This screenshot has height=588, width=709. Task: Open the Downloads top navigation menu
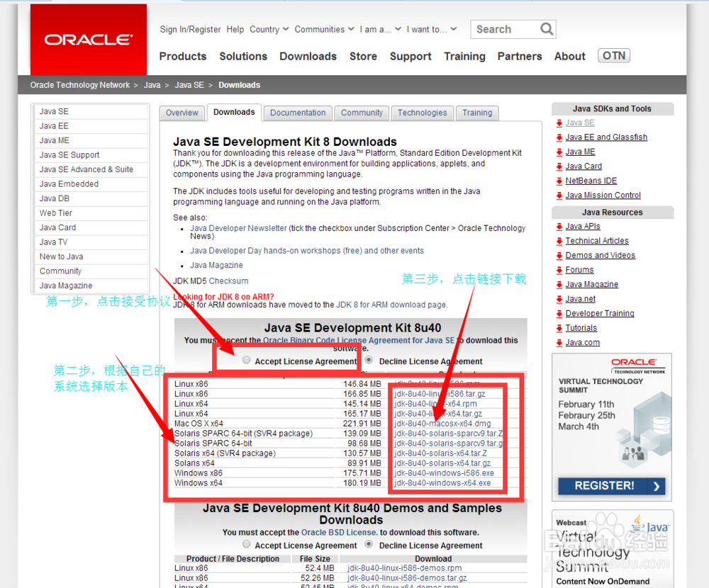pos(308,57)
